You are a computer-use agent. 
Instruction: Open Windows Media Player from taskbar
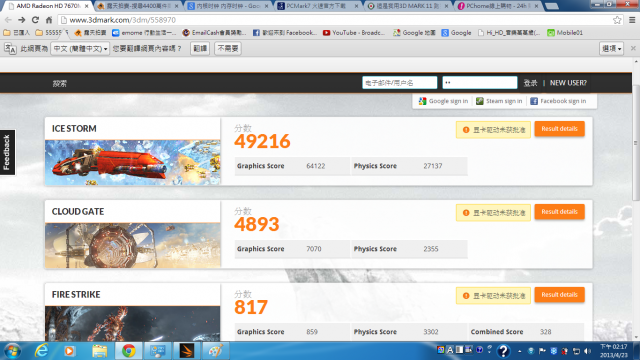coord(69,351)
